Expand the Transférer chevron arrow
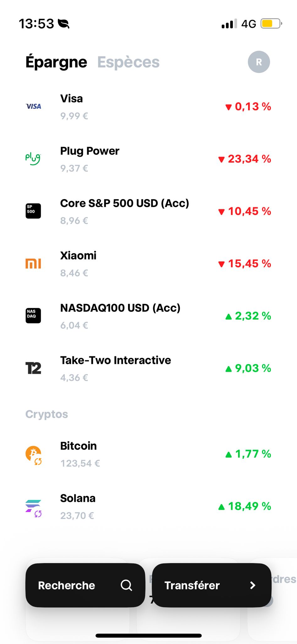Viewport: 297px width, 644px height. 253,585
